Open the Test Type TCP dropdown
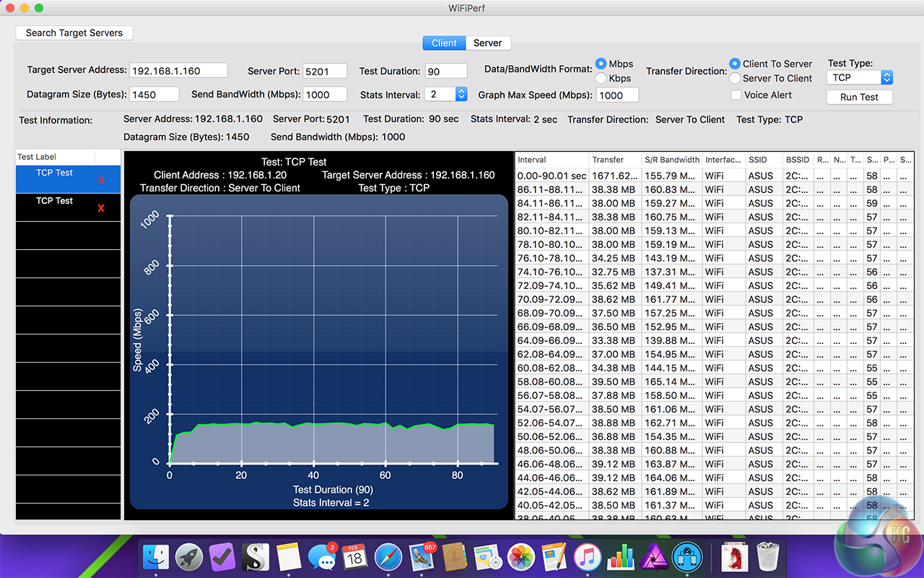This screenshot has height=578, width=924. click(860, 77)
